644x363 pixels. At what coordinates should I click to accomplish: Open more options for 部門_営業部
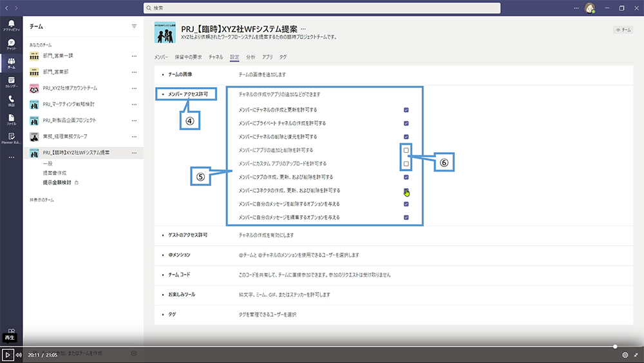click(x=134, y=72)
